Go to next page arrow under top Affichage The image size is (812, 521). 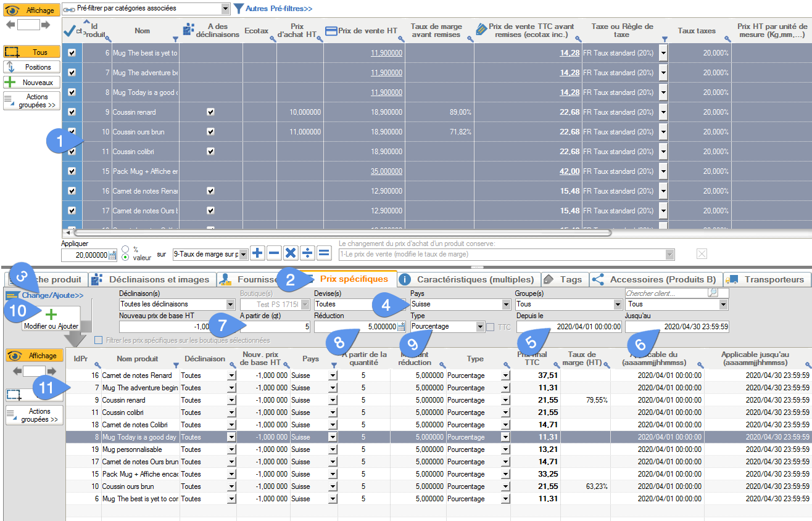coord(45,25)
